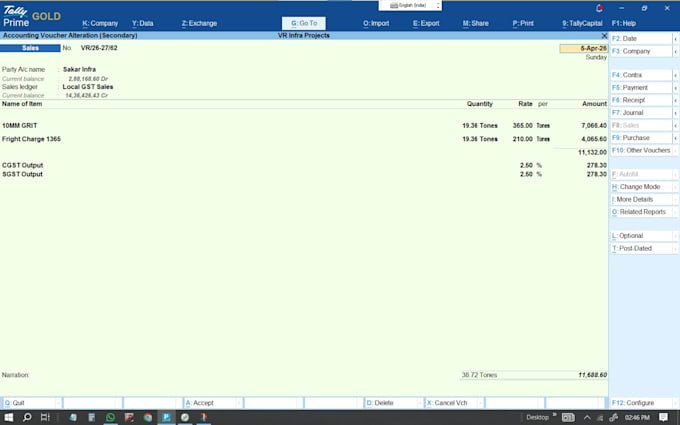The image size is (680, 425).
Task: Click the voucher date field 5-Apr-26
Action: [x=584, y=48]
